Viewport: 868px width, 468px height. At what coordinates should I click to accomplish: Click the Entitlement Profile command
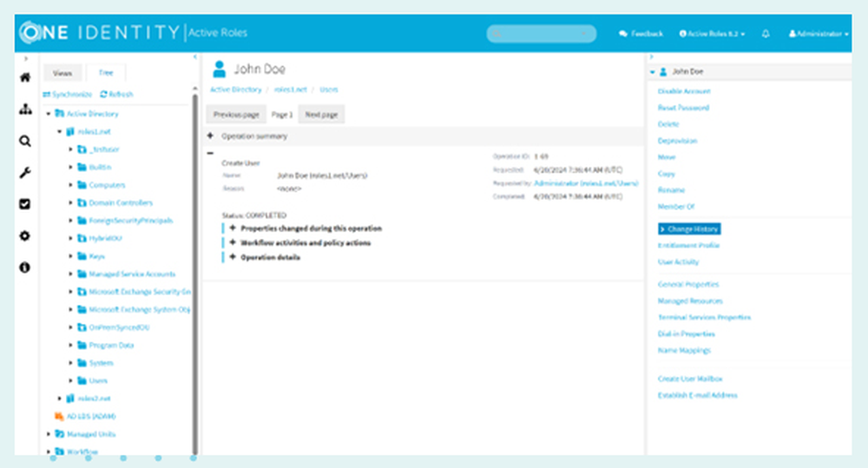pyautogui.click(x=688, y=245)
